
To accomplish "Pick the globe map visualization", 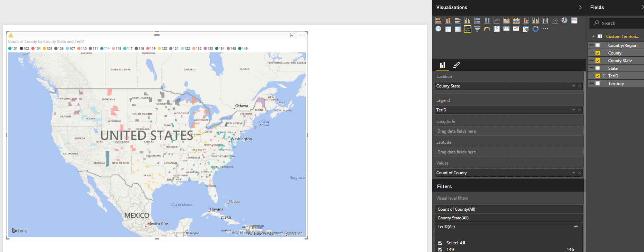I will point(438,29).
